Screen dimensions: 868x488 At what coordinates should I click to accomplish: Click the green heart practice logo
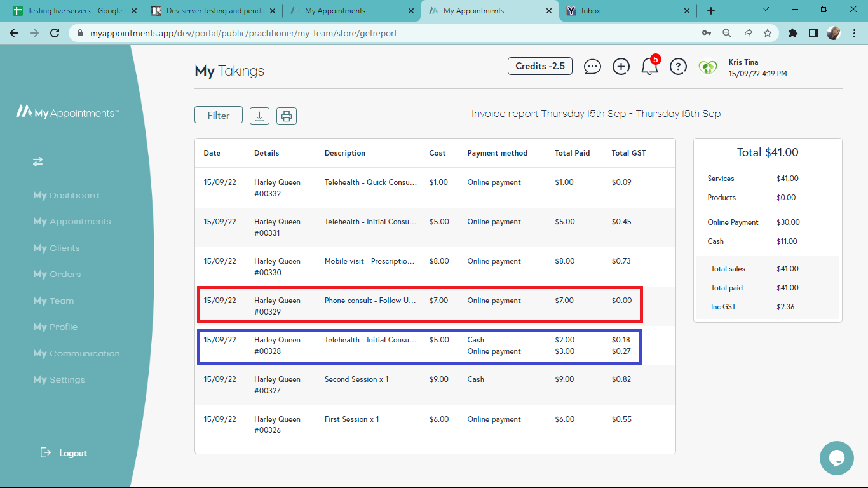coord(707,67)
